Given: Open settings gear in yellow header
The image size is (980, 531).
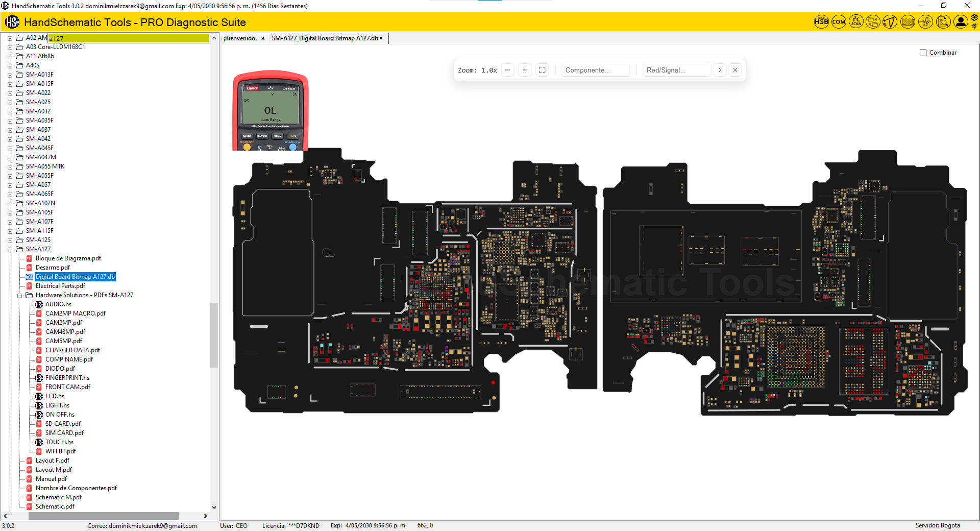Looking at the screenshot, I should [974, 18].
